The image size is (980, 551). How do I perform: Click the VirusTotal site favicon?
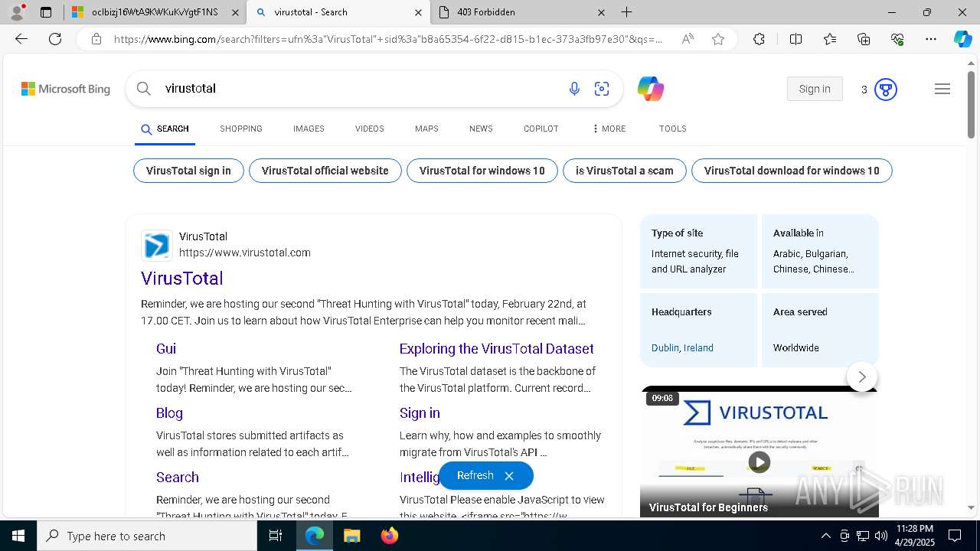pos(157,246)
